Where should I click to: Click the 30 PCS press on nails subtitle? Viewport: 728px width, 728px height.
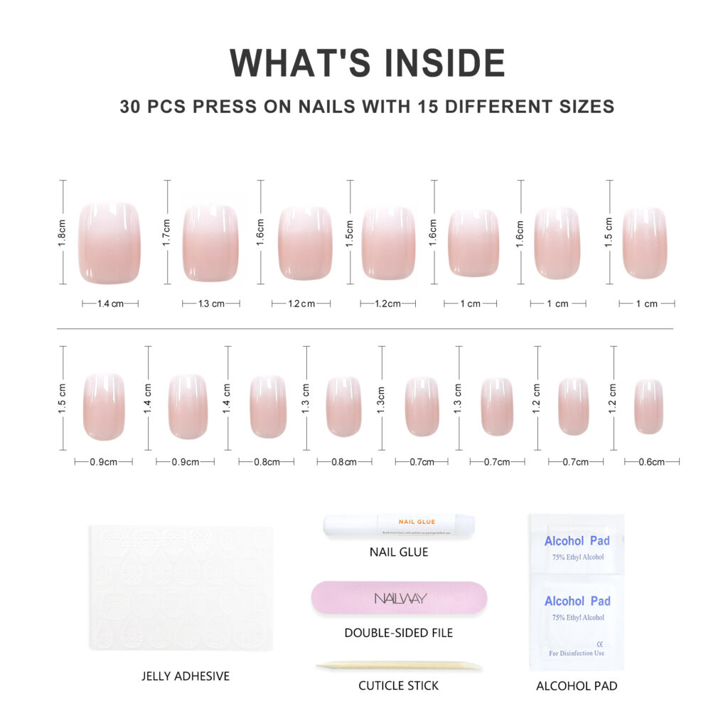pyautogui.click(x=367, y=107)
